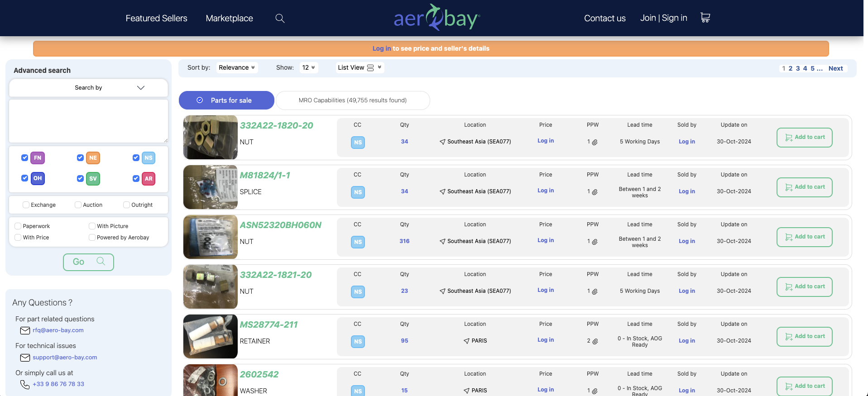Open paperwork clip icon for M81824/1-1
The image size is (868, 396).
click(595, 192)
